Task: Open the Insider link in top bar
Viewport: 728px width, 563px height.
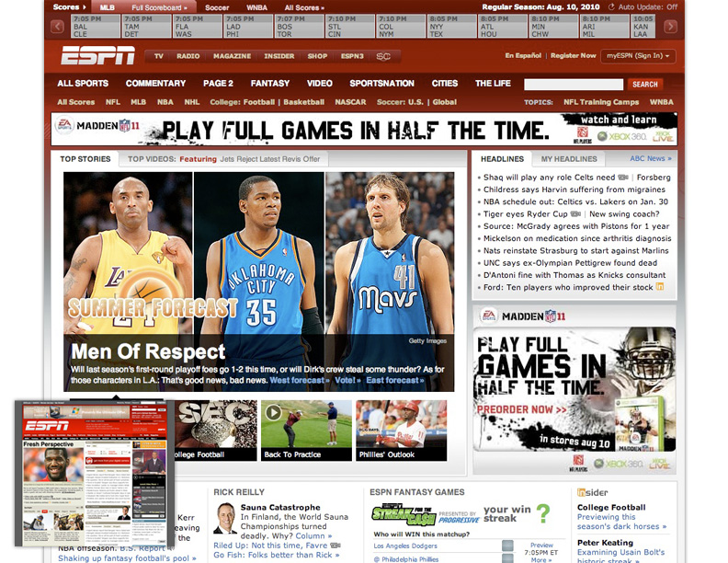Action: click(279, 56)
